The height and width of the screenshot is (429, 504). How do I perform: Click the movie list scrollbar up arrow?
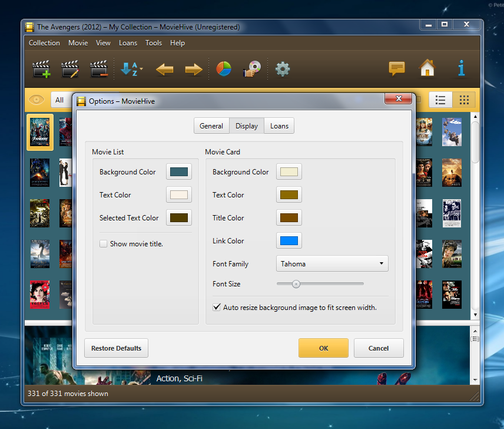pos(475,117)
